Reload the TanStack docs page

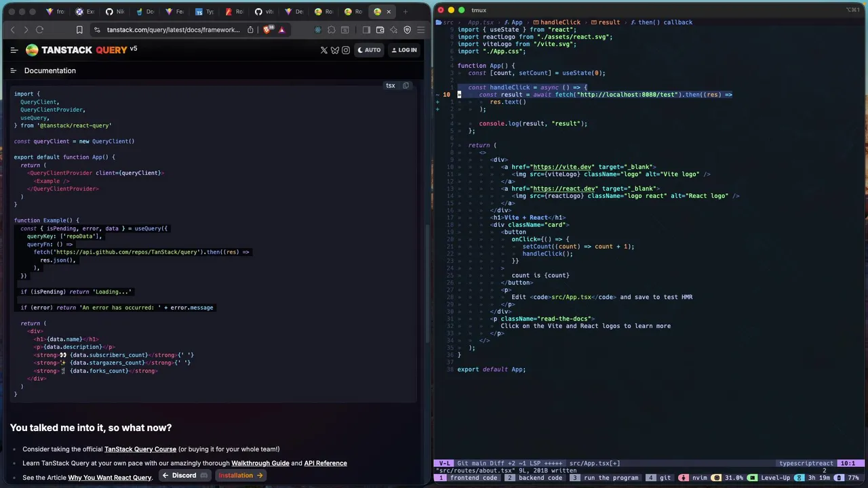click(39, 30)
